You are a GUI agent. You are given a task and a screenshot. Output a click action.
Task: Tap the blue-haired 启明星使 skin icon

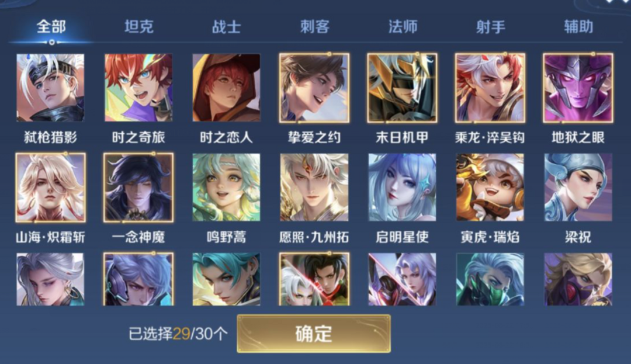point(402,188)
